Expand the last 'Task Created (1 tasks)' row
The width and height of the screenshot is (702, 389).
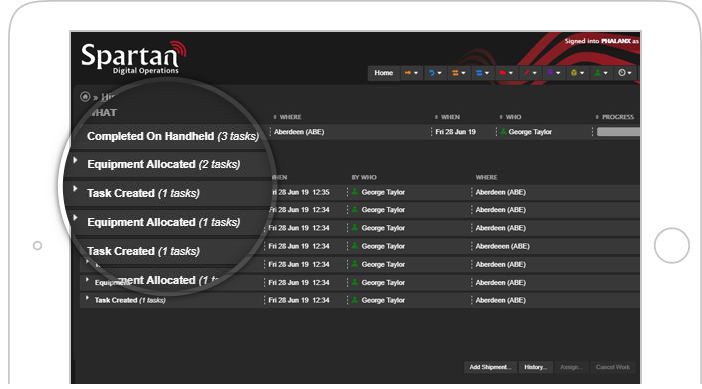87,298
